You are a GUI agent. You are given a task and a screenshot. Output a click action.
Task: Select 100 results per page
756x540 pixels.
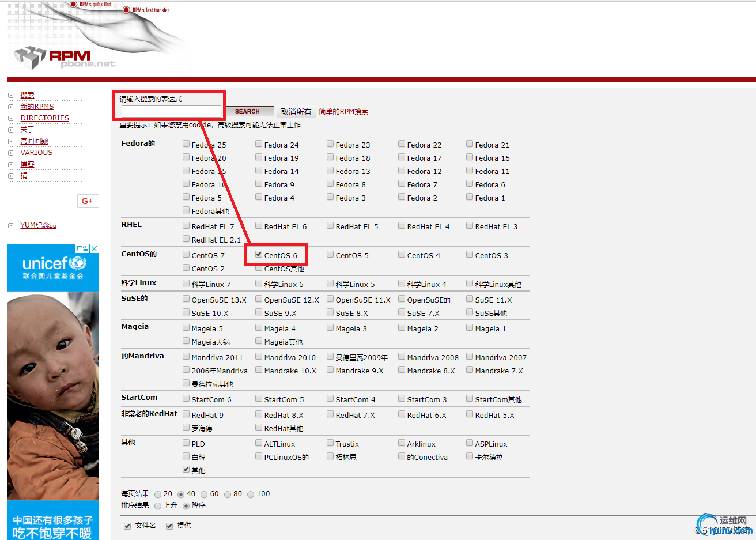click(251, 494)
